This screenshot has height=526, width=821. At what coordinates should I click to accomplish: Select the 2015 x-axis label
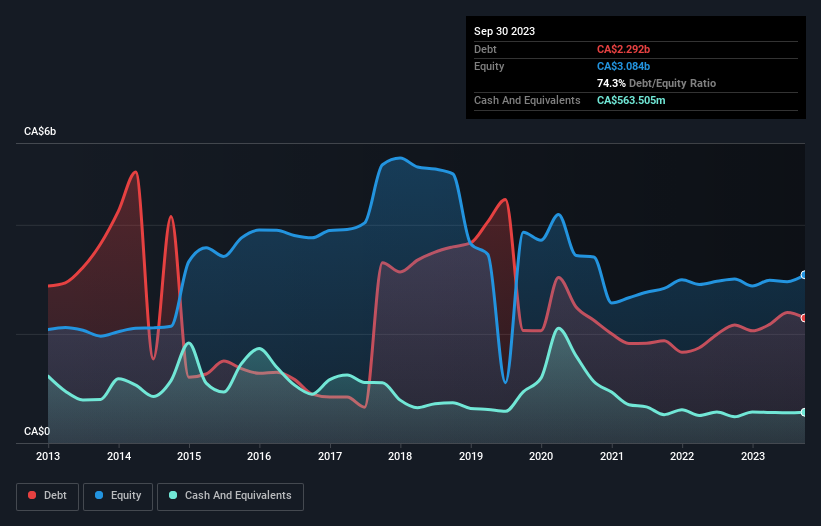coord(189,456)
